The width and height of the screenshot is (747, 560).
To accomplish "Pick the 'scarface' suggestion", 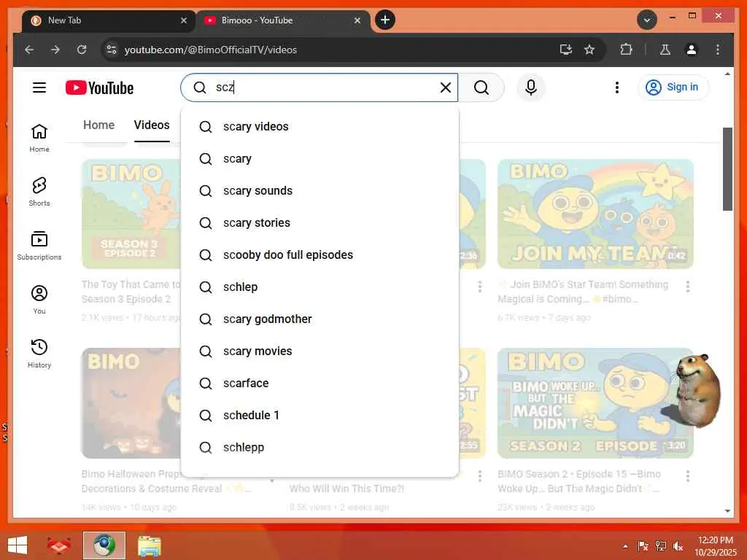I will (320, 384).
